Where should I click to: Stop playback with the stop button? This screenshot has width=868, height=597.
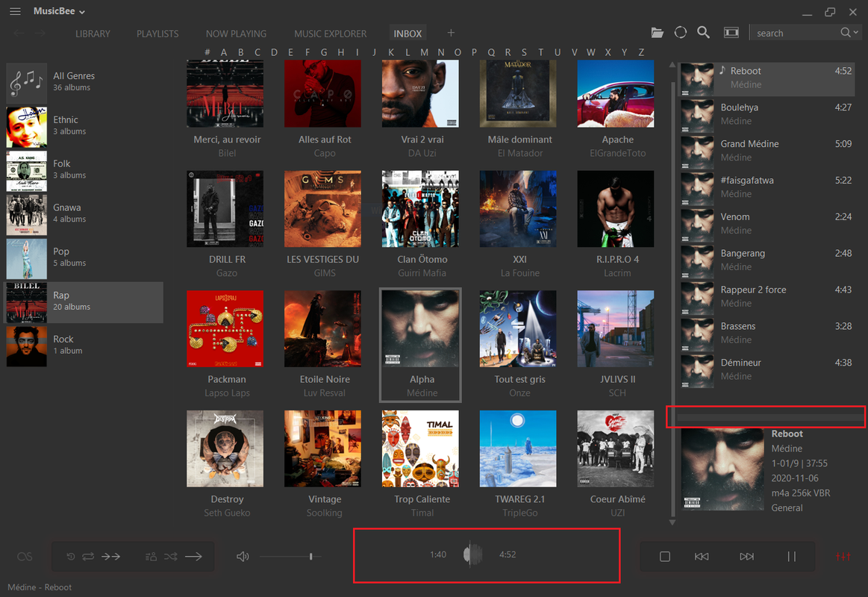[665, 557]
